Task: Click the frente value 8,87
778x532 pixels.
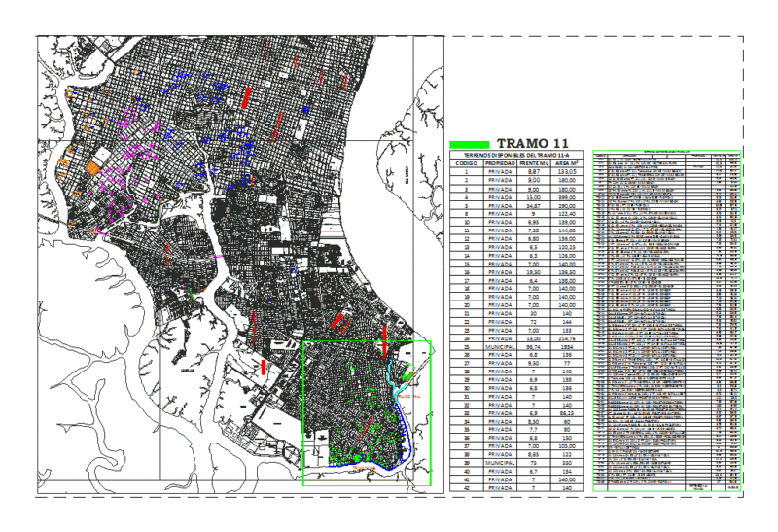Action: tap(533, 172)
